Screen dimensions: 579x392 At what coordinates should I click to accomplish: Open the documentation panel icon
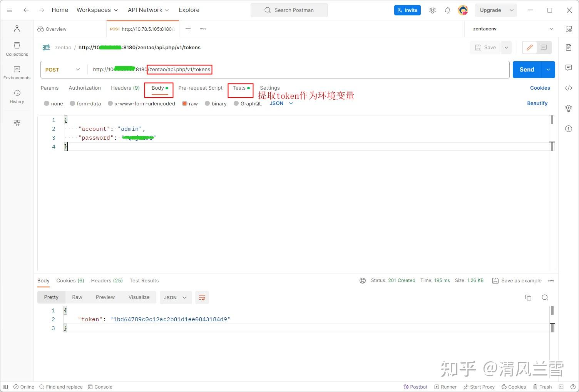pyautogui.click(x=569, y=47)
